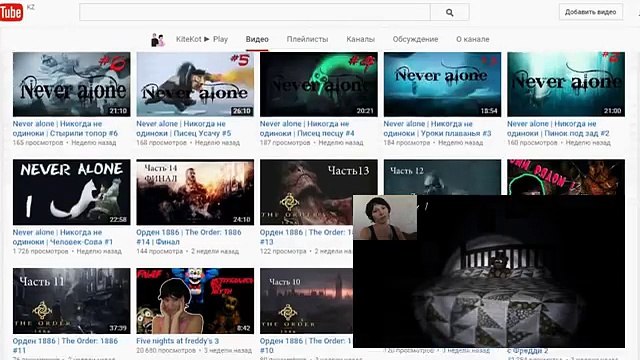Click title link Стырили топор #6
The width and height of the screenshot is (640, 360).
tap(65, 129)
